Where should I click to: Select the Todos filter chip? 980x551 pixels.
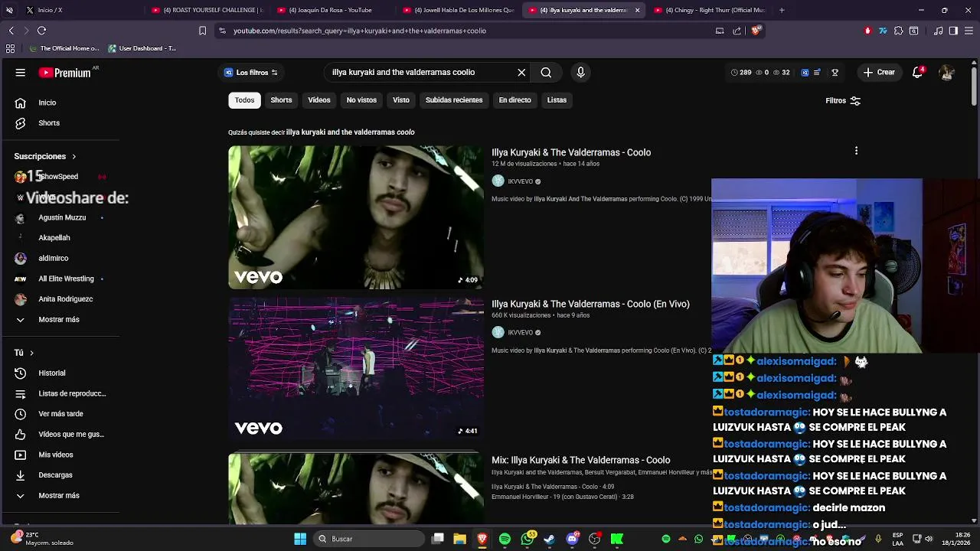(244, 100)
